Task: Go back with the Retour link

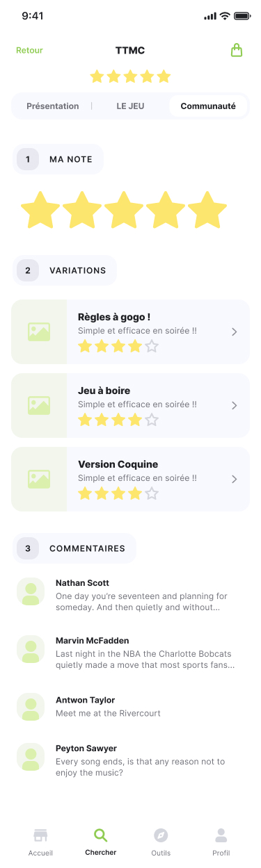Action: pos(29,50)
